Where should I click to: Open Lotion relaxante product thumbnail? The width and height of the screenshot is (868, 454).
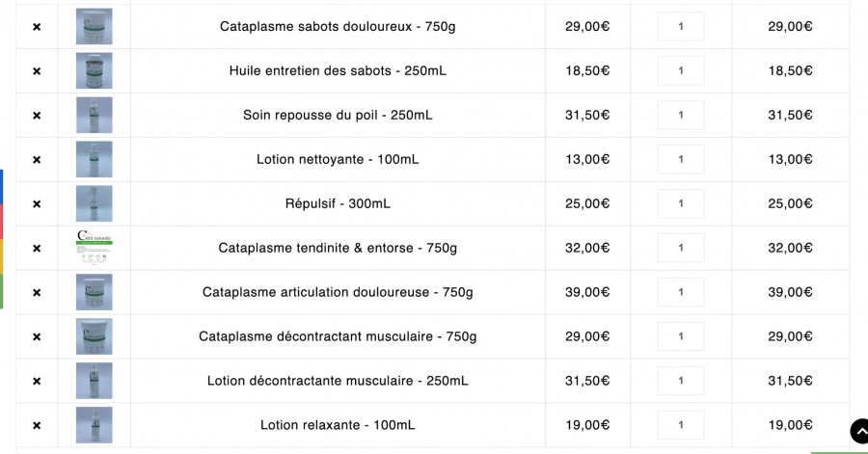pyautogui.click(x=95, y=425)
